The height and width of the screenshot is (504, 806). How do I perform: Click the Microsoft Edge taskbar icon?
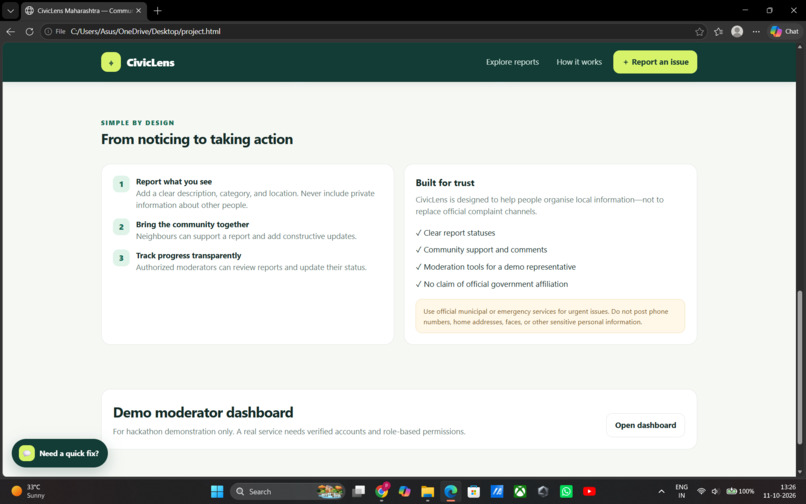click(451, 492)
